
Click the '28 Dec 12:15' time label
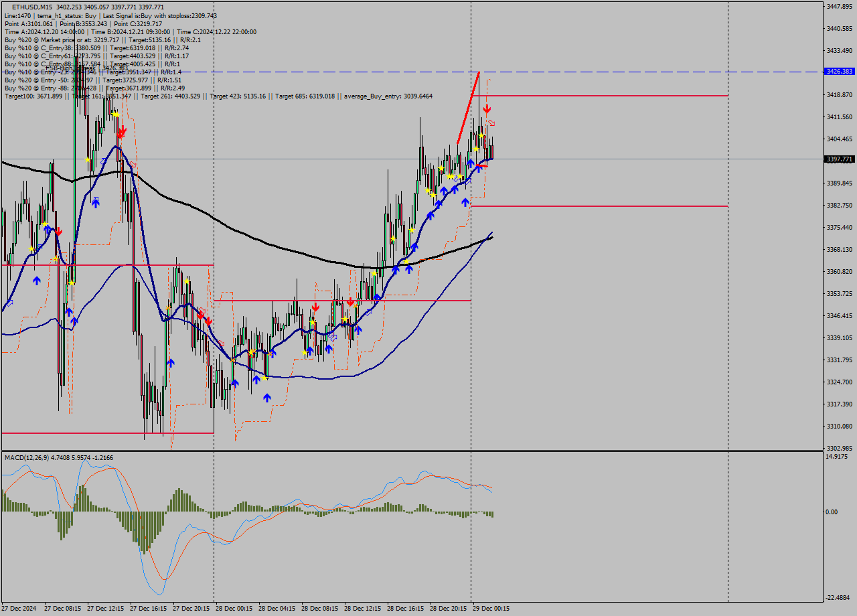click(363, 609)
